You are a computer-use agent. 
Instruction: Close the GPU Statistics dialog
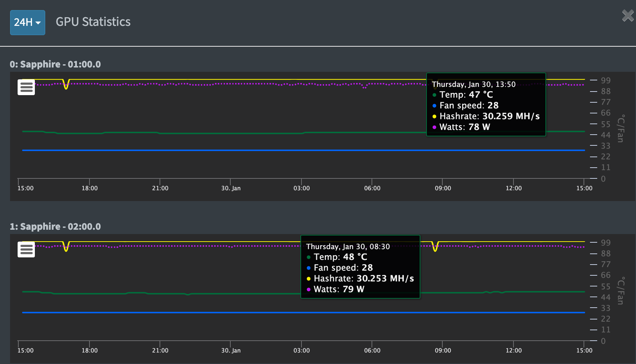click(x=628, y=16)
